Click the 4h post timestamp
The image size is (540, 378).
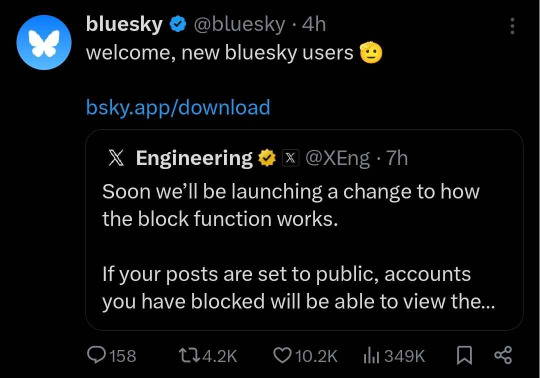[314, 24]
